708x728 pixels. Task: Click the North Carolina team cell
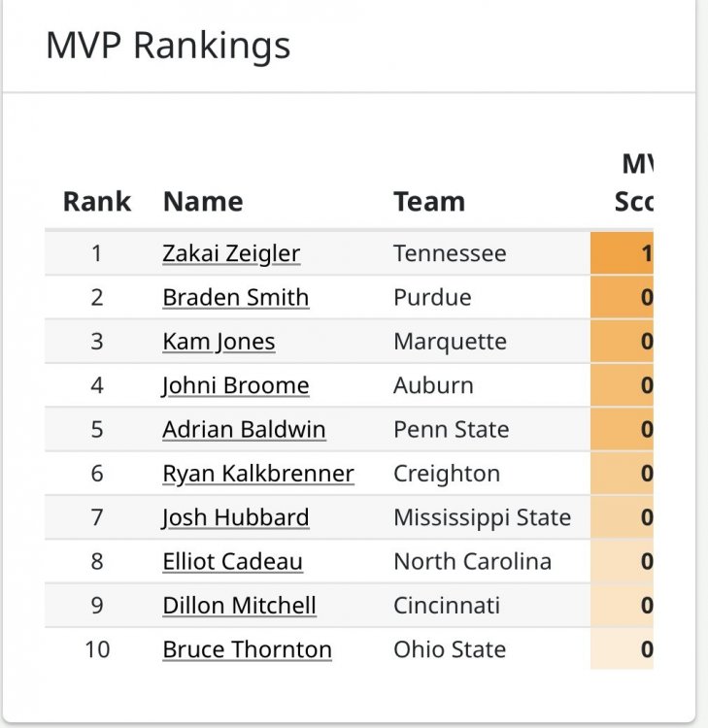[472, 561]
